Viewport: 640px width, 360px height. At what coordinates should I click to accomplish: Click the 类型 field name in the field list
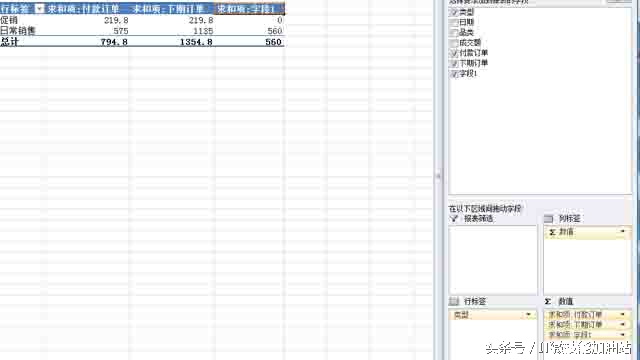(x=467, y=12)
